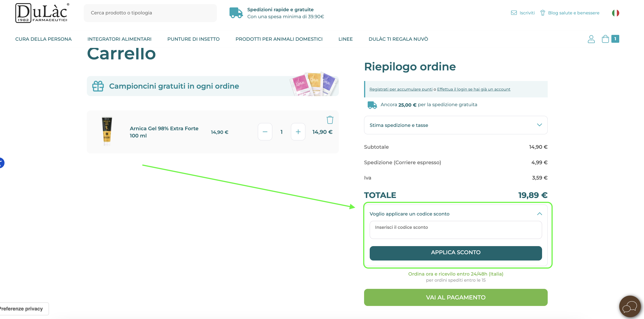Click the Arnica Gel unit price 14,90 €

pyautogui.click(x=219, y=132)
